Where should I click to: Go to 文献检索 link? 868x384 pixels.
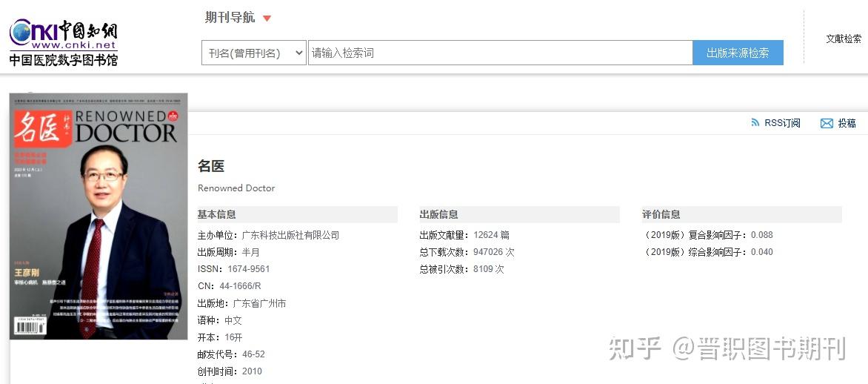844,39
